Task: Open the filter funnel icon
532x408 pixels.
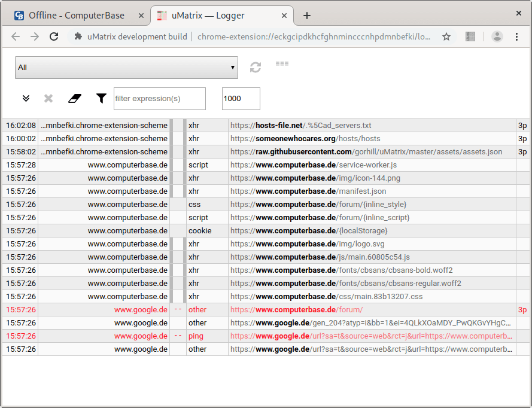Action: click(100, 98)
